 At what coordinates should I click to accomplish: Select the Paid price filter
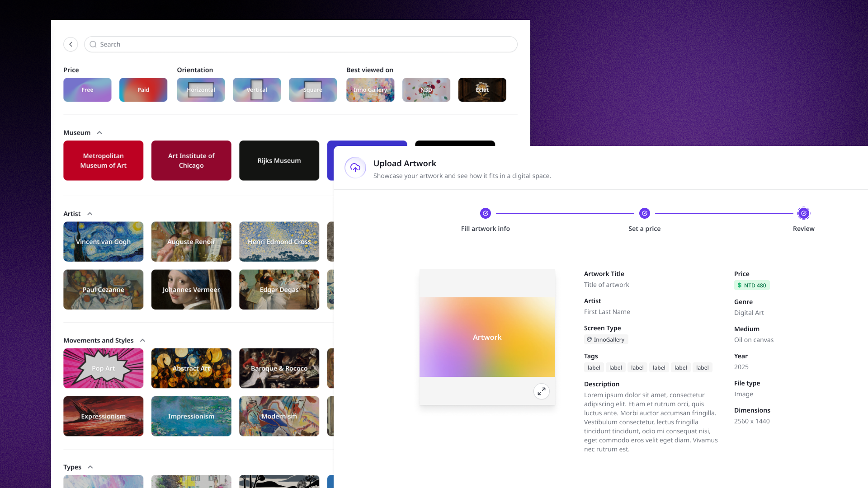[x=143, y=90]
